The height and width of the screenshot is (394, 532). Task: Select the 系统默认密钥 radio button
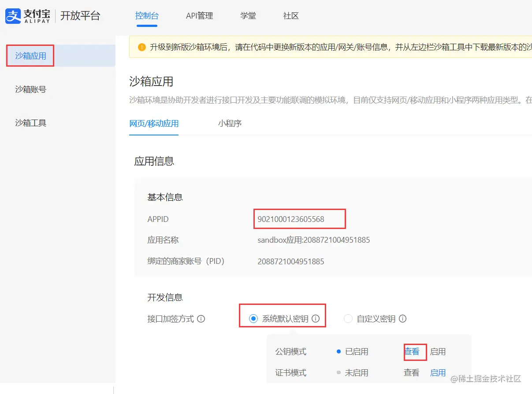(253, 319)
